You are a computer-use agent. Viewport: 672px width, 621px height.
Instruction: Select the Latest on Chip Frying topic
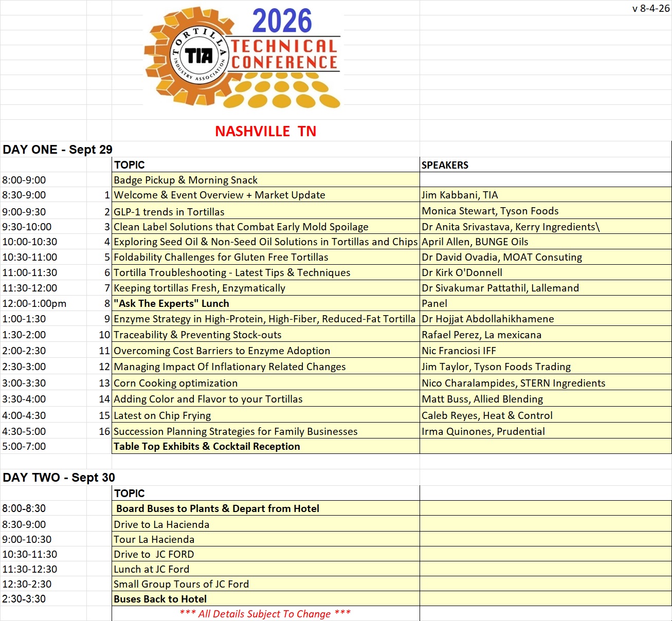pyautogui.click(x=266, y=415)
